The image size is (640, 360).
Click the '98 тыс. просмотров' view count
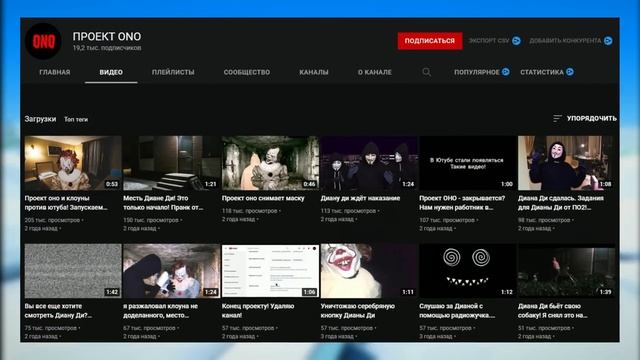point(544,220)
